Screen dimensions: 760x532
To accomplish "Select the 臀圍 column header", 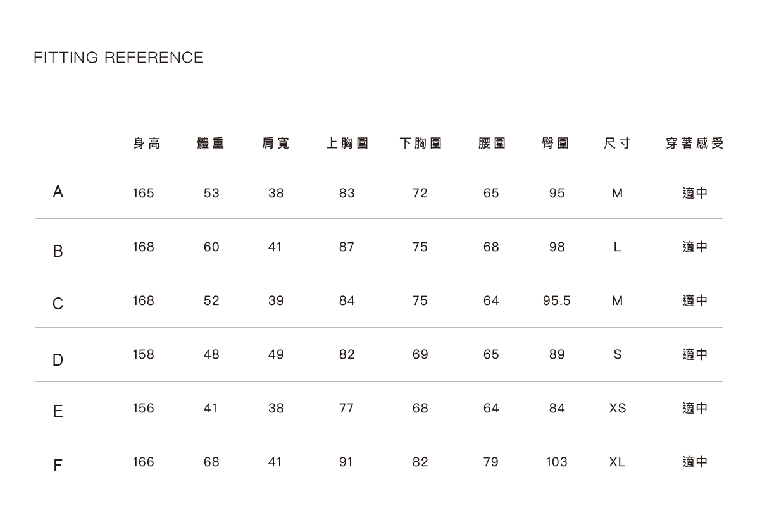I will (556, 144).
